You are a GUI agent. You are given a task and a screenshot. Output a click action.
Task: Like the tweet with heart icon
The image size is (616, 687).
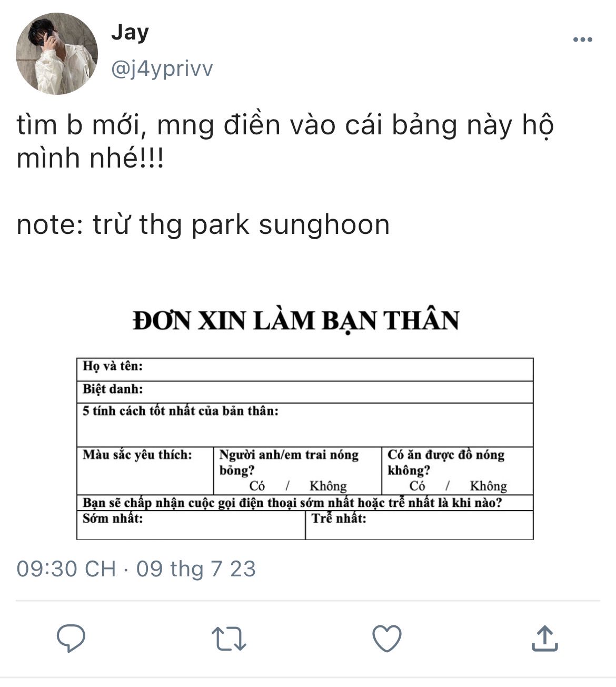(387, 639)
